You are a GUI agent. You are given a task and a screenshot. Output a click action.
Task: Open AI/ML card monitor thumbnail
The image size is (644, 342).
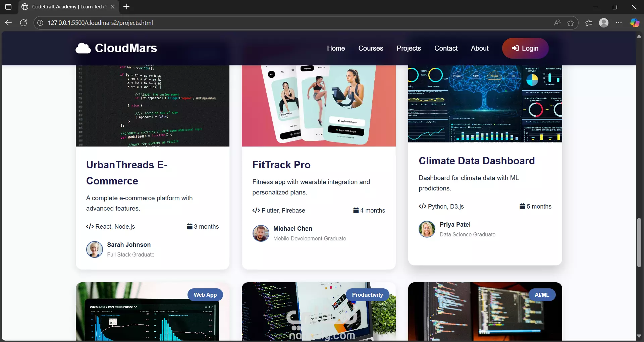click(x=485, y=311)
